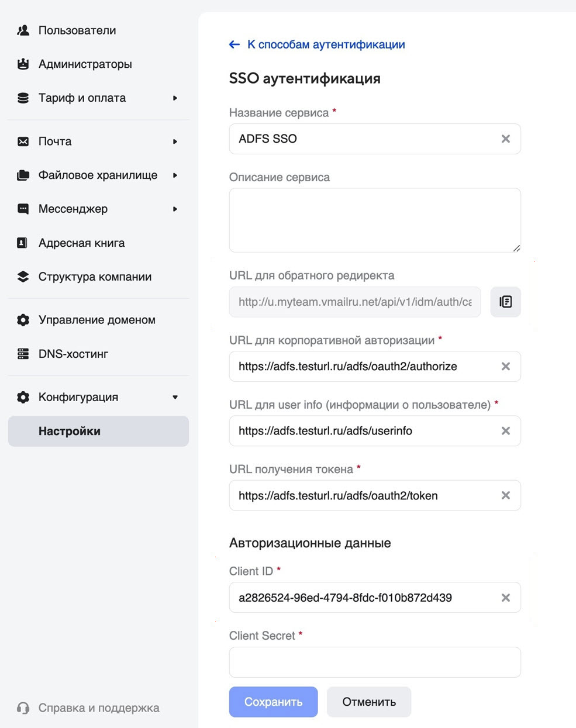
Task: Clear the corporate authorization URL field
Action: click(506, 367)
